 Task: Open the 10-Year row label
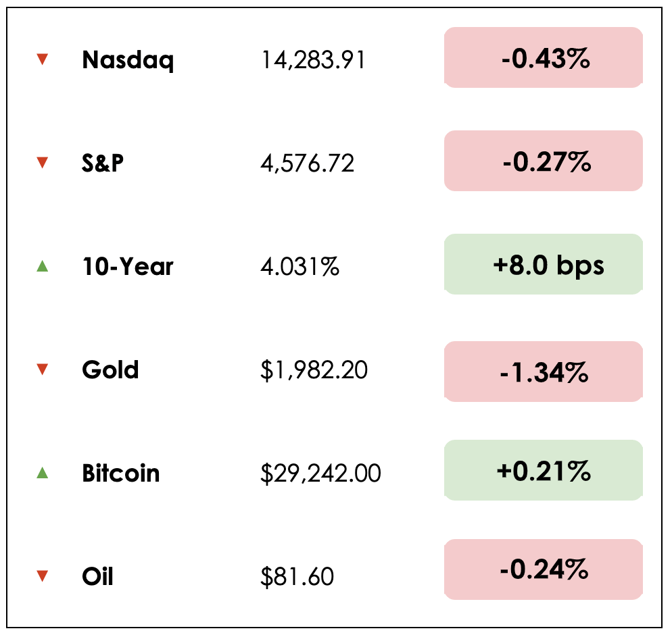(x=128, y=267)
